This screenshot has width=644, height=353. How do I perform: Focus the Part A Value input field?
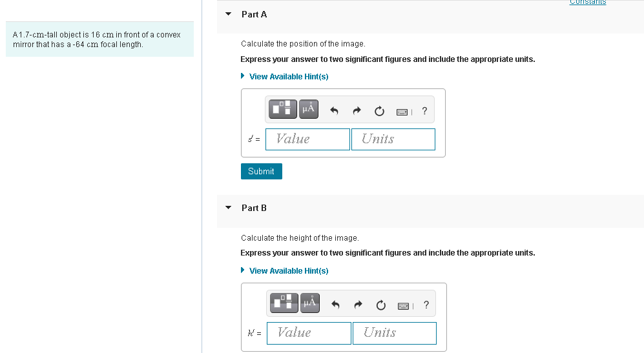tap(307, 139)
